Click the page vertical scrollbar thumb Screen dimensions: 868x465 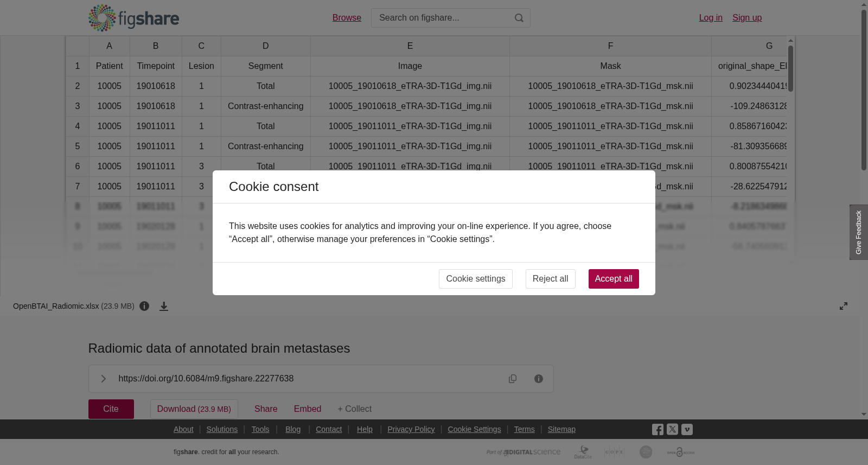pos(864,90)
